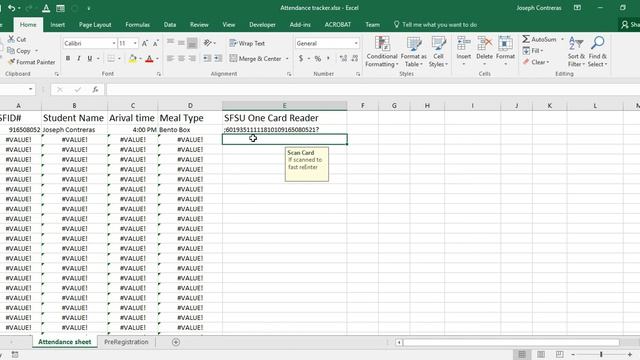Open the Page Layout tab
Image resolution: width=640 pixels, height=360 pixels.
point(95,24)
